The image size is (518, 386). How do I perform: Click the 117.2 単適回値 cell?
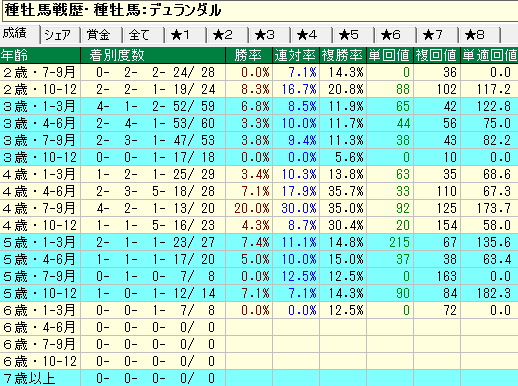[489, 89]
